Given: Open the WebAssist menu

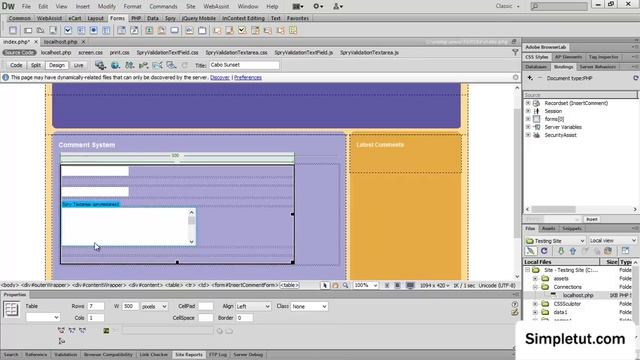Looking at the screenshot, I should [216, 7].
